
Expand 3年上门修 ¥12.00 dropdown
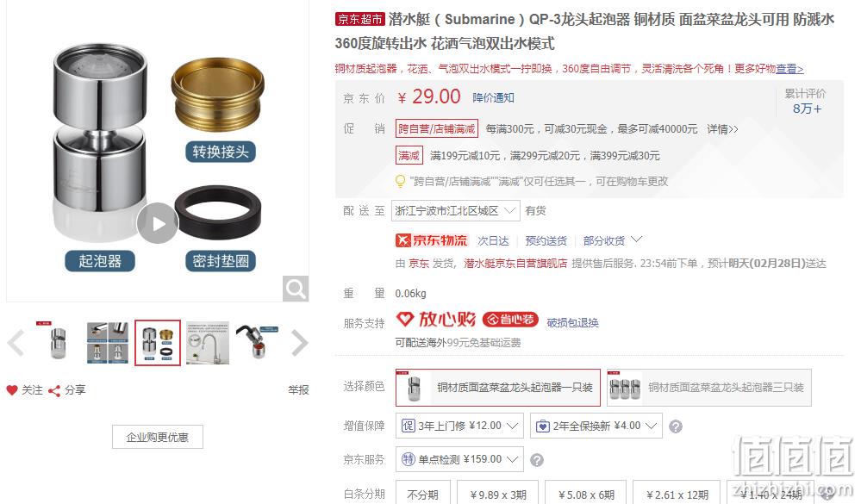tap(459, 426)
